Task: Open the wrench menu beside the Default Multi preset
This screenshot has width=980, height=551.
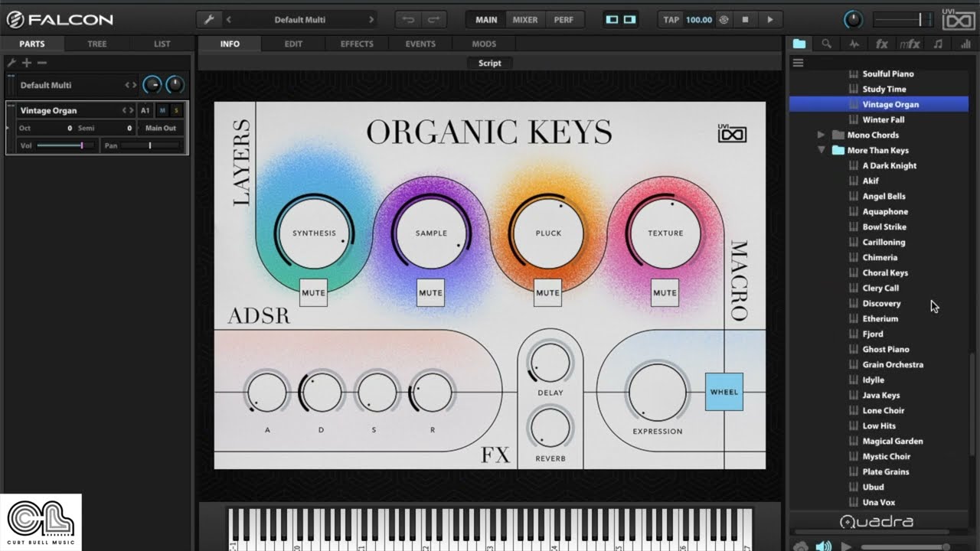Action: [x=208, y=20]
